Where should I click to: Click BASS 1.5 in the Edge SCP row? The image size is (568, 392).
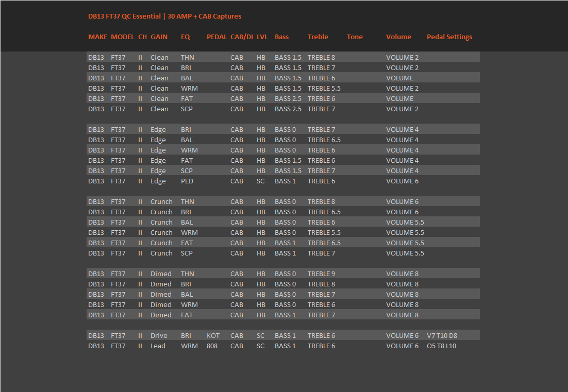288,171
